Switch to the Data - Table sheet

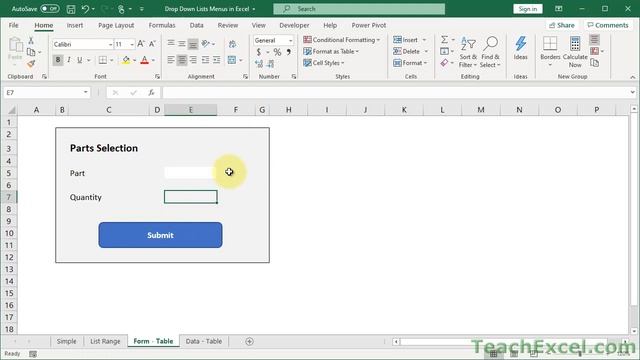click(204, 341)
